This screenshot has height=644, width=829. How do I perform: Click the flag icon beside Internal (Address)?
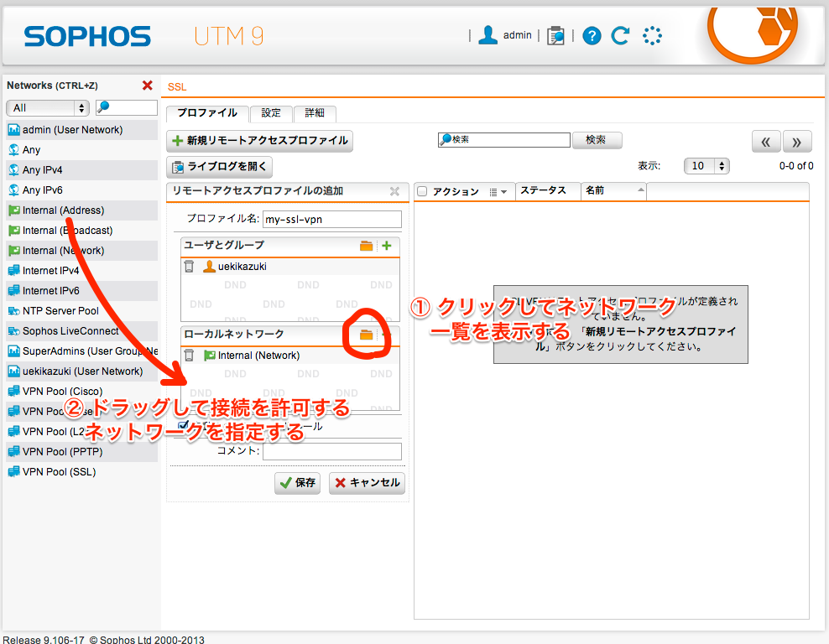click(13, 210)
